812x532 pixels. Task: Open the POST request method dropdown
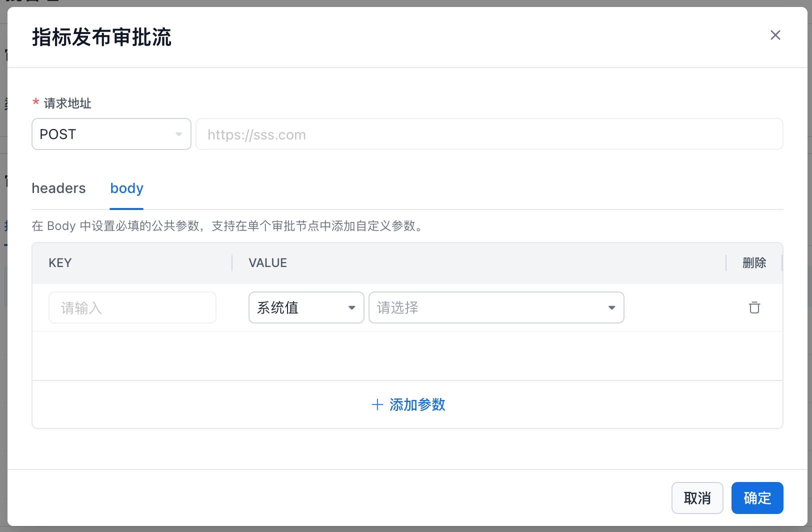pyautogui.click(x=111, y=134)
